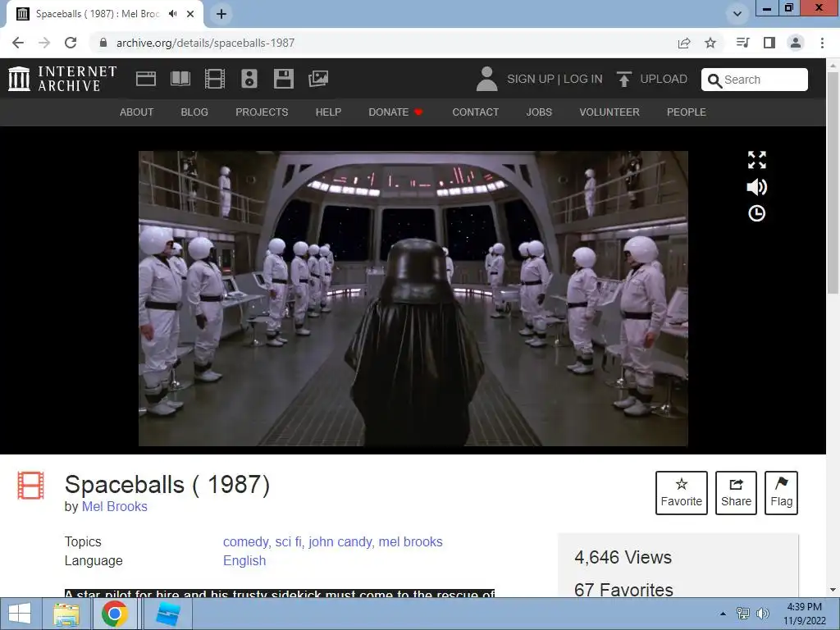Open a new browser tab

[x=221, y=14]
